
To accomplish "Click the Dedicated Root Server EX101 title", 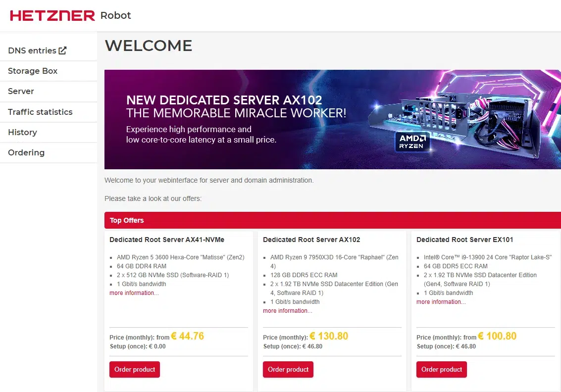I will (465, 240).
